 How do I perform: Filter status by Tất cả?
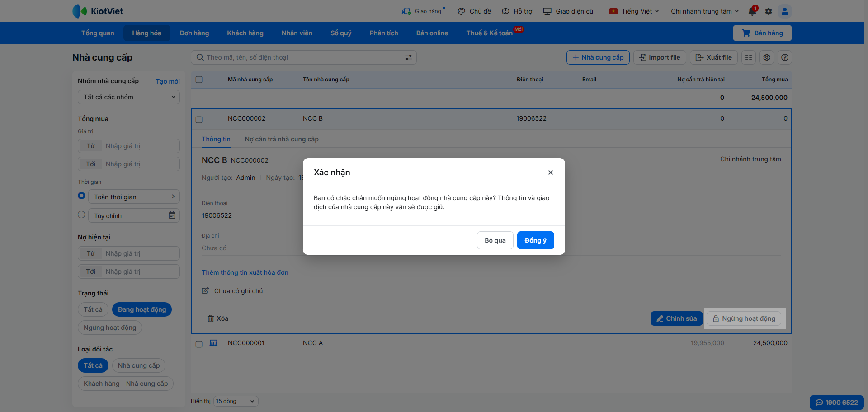[x=93, y=309]
